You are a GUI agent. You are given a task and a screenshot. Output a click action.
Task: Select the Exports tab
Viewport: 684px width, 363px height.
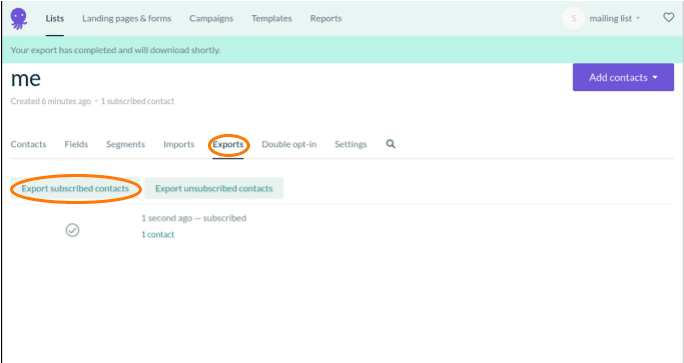pyautogui.click(x=228, y=144)
